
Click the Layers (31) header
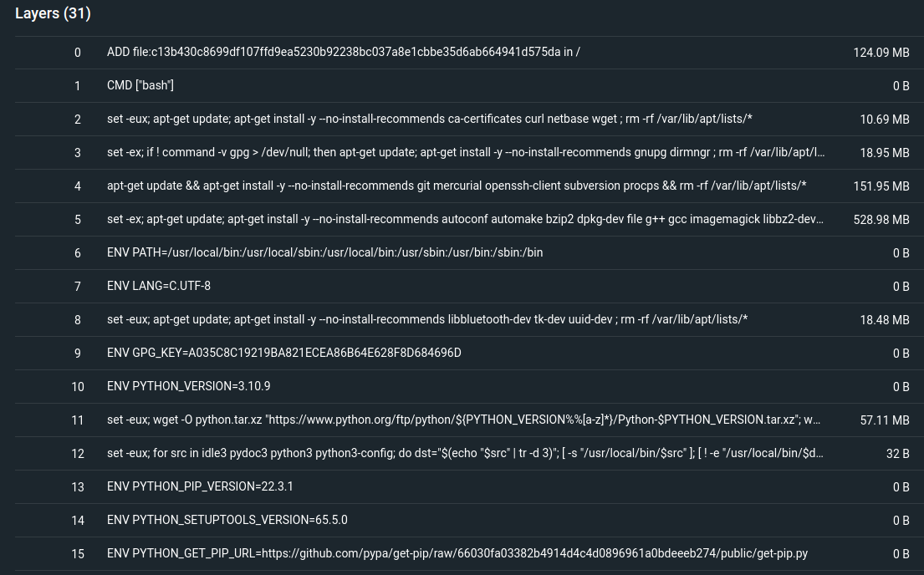coord(53,13)
